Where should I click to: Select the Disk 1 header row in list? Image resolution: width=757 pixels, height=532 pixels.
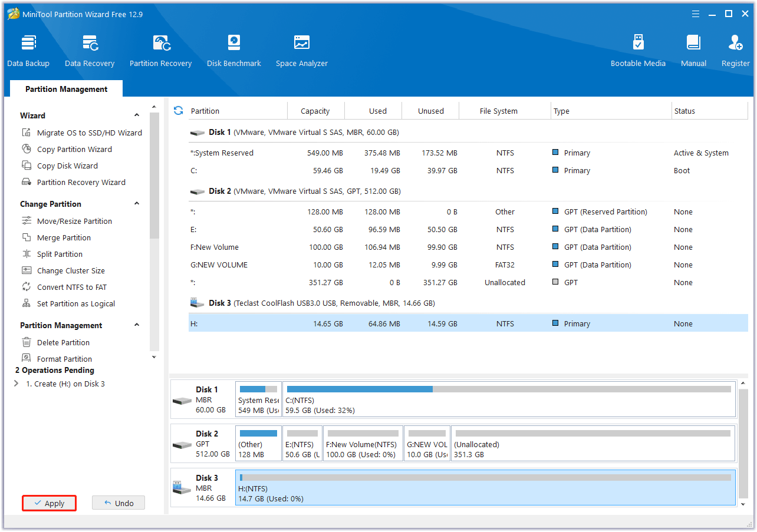click(x=468, y=133)
